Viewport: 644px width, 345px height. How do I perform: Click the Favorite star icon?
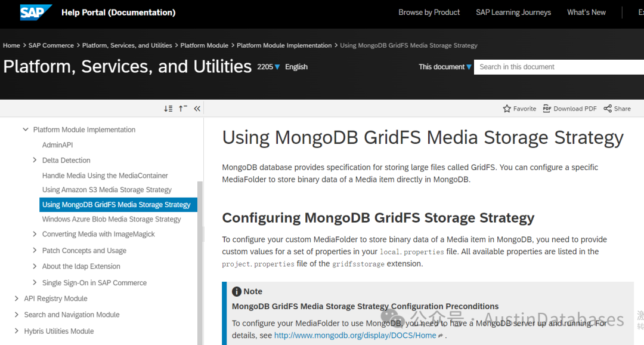pyautogui.click(x=507, y=109)
